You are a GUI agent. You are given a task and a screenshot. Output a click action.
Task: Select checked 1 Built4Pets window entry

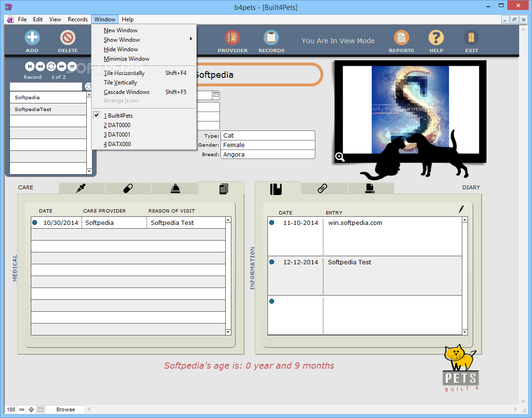click(144, 115)
